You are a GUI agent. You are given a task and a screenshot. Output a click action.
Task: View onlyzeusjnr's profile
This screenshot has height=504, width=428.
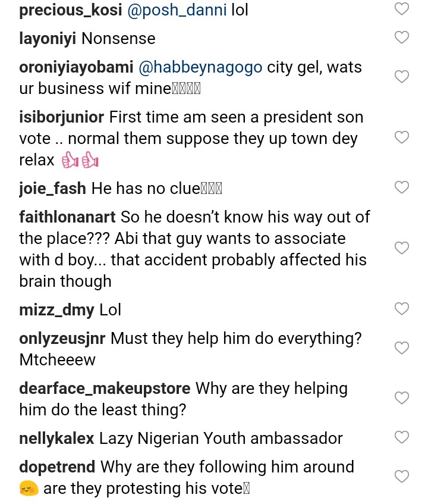coord(62,339)
